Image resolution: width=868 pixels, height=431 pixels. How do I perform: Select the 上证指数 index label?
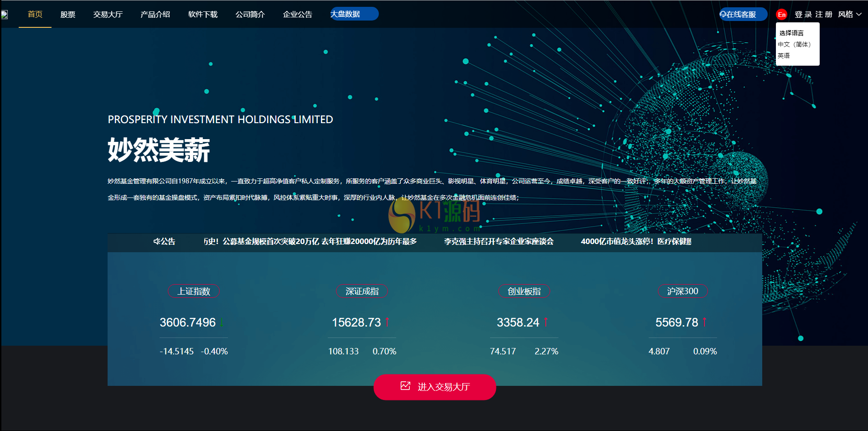(x=194, y=291)
